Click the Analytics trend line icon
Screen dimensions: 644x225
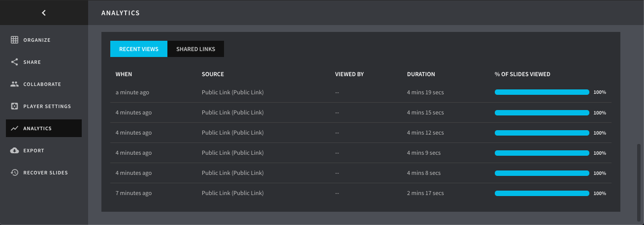click(14, 128)
